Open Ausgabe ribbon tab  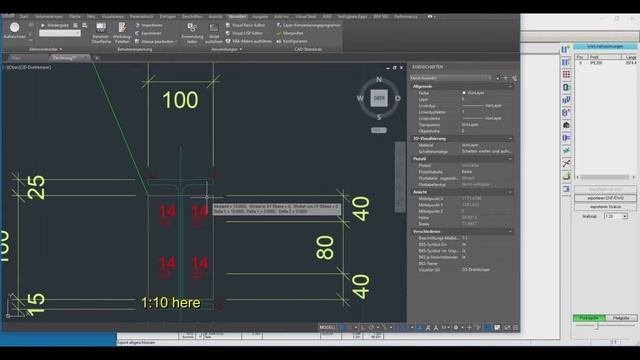click(x=260, y=17)
